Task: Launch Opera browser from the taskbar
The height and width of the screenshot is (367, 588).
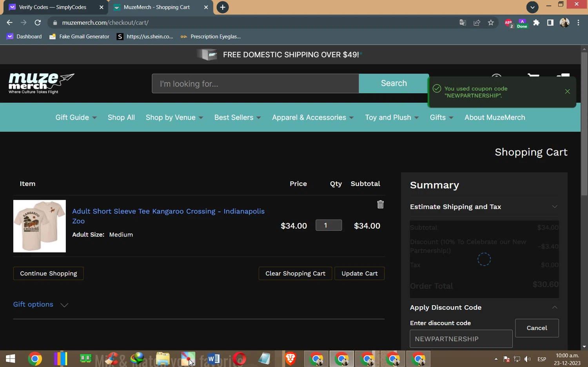Action: (239, 359)
